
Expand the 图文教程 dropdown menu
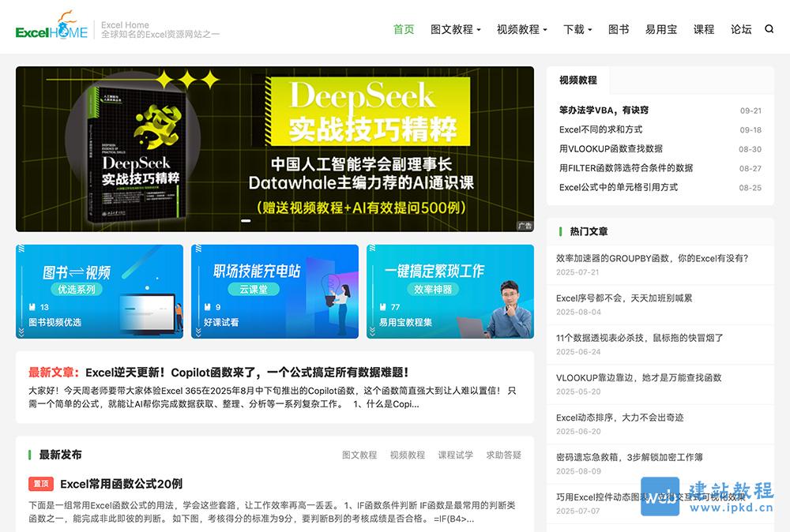(x=455, y=28)
